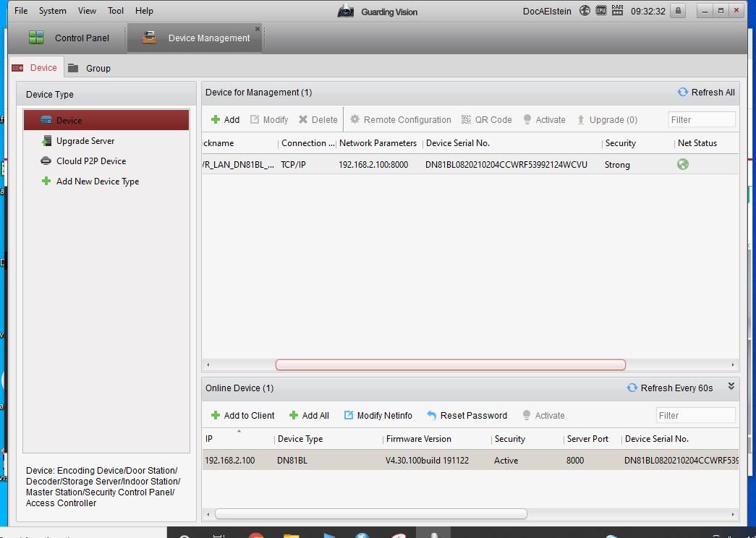
Task: Collapse the Online Device panel
Action: click(731, 386)
